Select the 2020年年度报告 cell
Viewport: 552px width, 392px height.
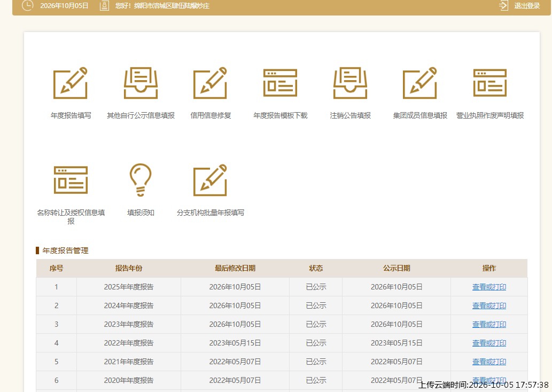[128, 380]
